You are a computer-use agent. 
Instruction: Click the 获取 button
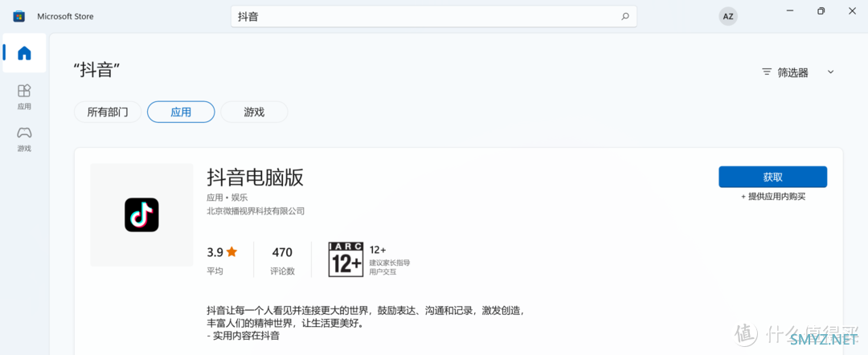pos(773,177)
